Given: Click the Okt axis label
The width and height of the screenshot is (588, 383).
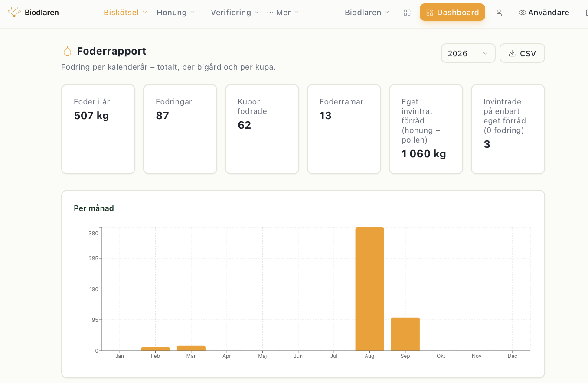Looking at the screenshot, I should (441, 356).
